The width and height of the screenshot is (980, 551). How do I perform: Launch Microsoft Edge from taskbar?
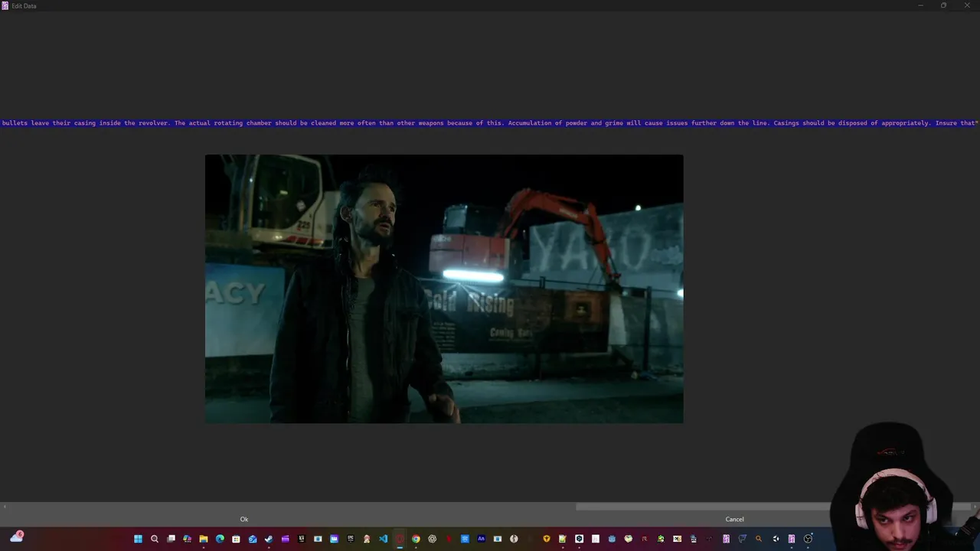[220, 539]
